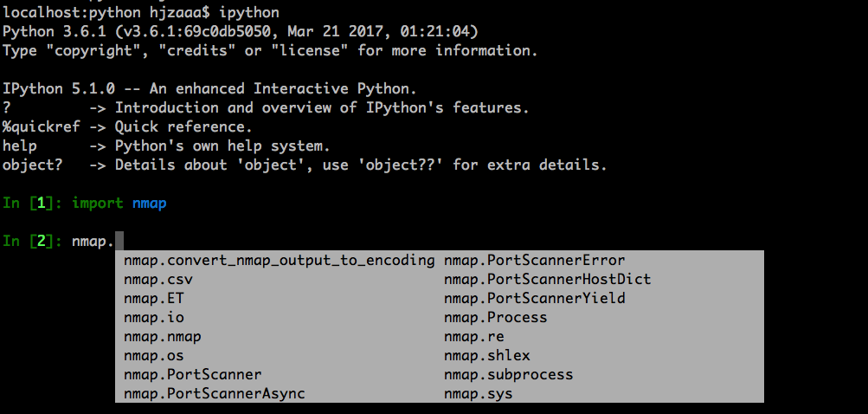Pick the nmap.re completion item

(473, 336)
